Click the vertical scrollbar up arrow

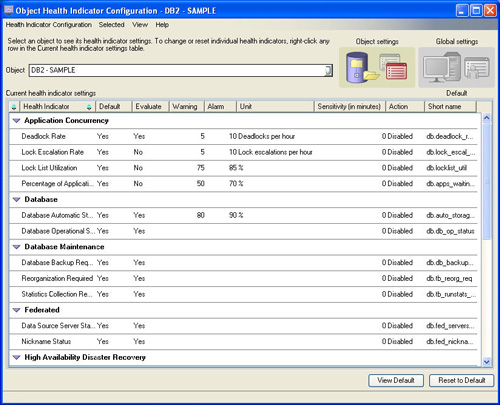coord(486,118)
